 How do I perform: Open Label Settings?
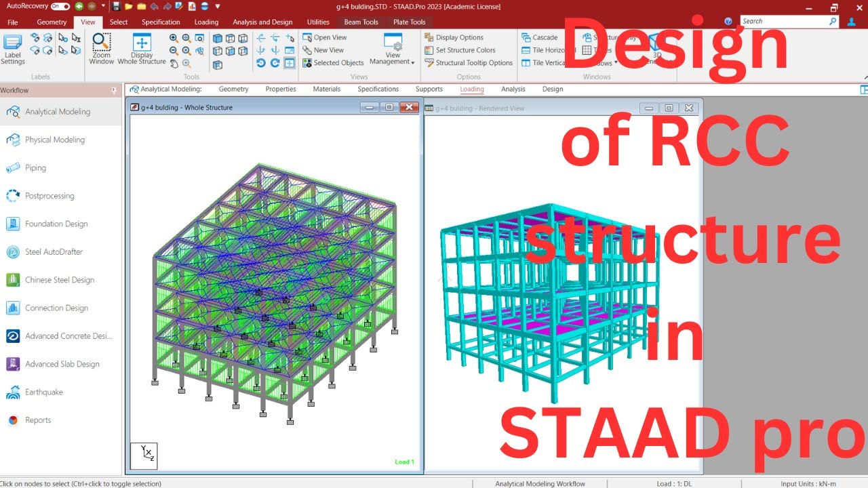tap(13, 49)
